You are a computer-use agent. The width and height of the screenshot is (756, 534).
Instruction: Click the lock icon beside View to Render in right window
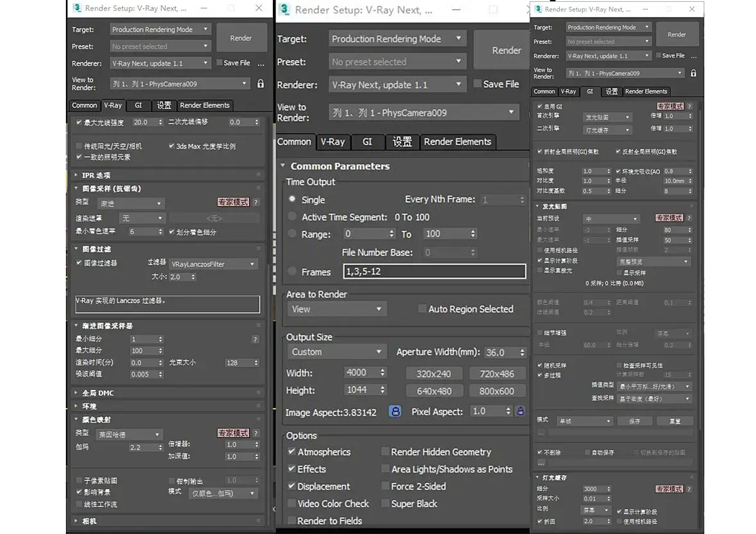pos(693,73)
